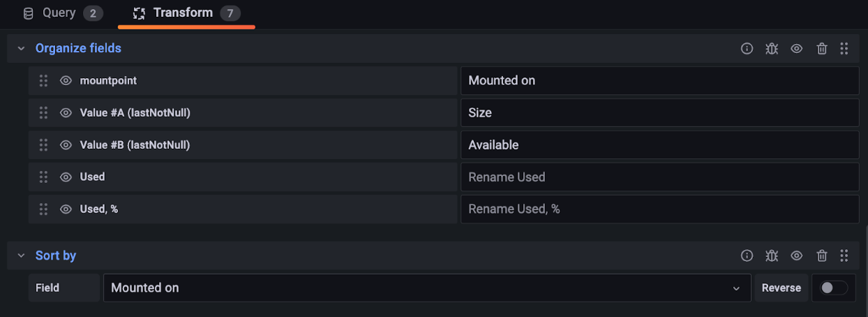
Task: Click the Rename Used input field
Action: pos(659,177)
